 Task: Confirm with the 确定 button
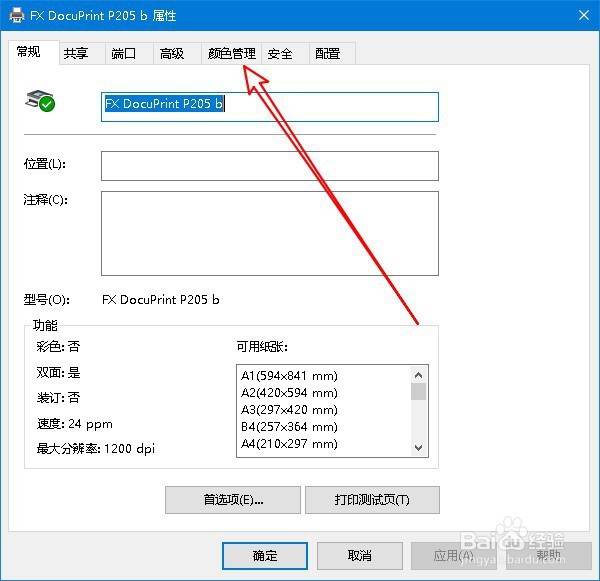point(265,556)
